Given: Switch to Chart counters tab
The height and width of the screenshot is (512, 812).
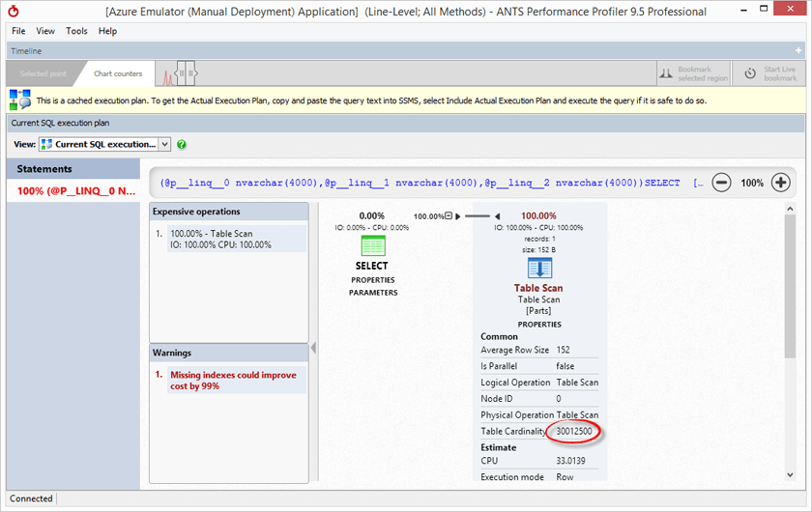Looking at the screenshot, I should point(118,73).
